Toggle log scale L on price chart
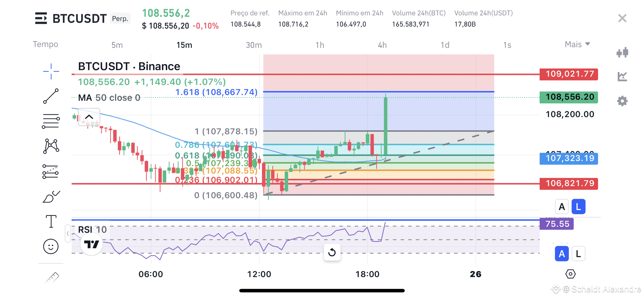This screenshot has height=298, width=644. click(578, 207)
